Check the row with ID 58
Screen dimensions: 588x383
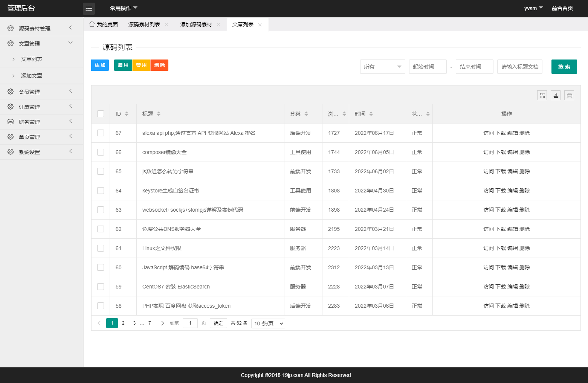pos(101,306)
